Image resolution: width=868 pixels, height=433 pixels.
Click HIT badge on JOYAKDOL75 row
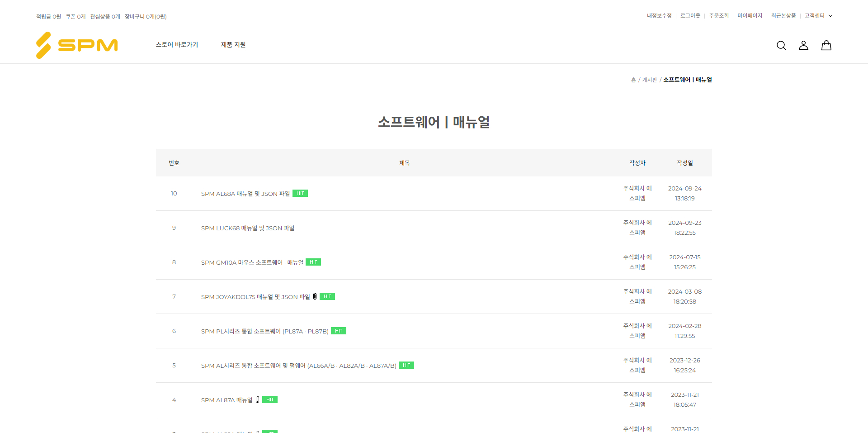[x=327, y=296]
